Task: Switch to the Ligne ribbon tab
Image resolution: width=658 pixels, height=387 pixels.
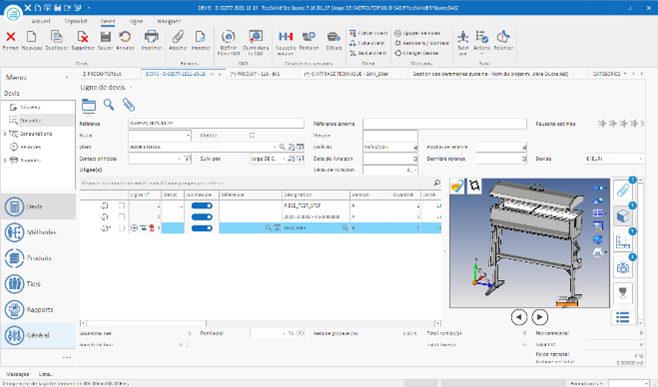Action: (x=136, y=21)
